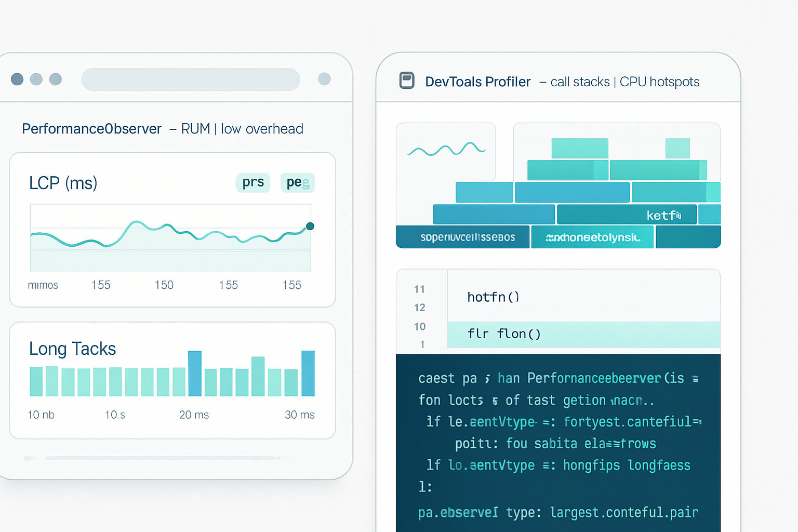Image resolution: width=798 pixels, height=532 pixels.
Task: Select the waveform sparkline thumbnail in the profiler
Action: [446, 151]
